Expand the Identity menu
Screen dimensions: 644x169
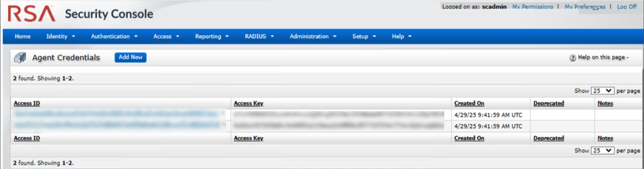click(x=60, y=37)
